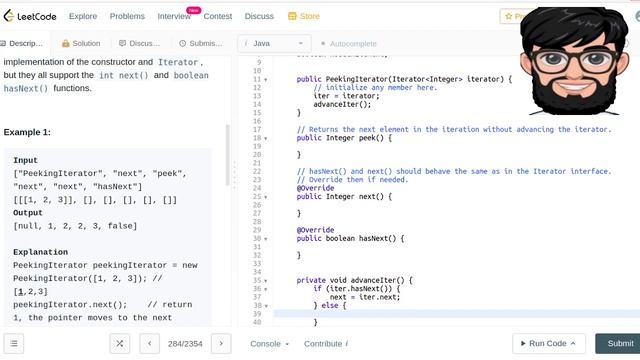Click the 'public Integer next()' line

tap(344, 196)
